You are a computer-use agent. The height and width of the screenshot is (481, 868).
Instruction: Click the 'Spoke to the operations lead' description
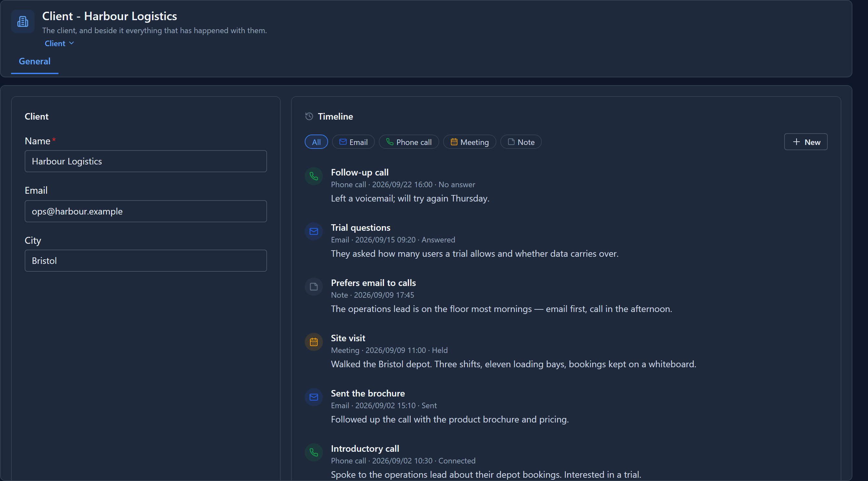[486, 475]
